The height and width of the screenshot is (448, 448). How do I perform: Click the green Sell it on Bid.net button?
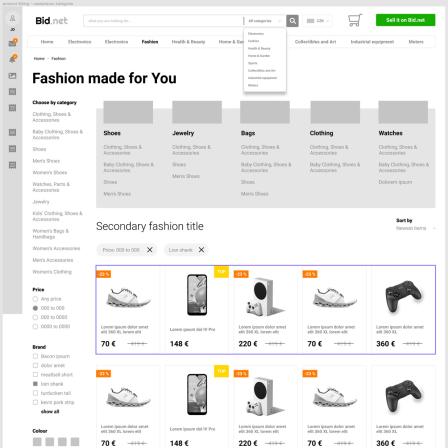click(405, 20)
